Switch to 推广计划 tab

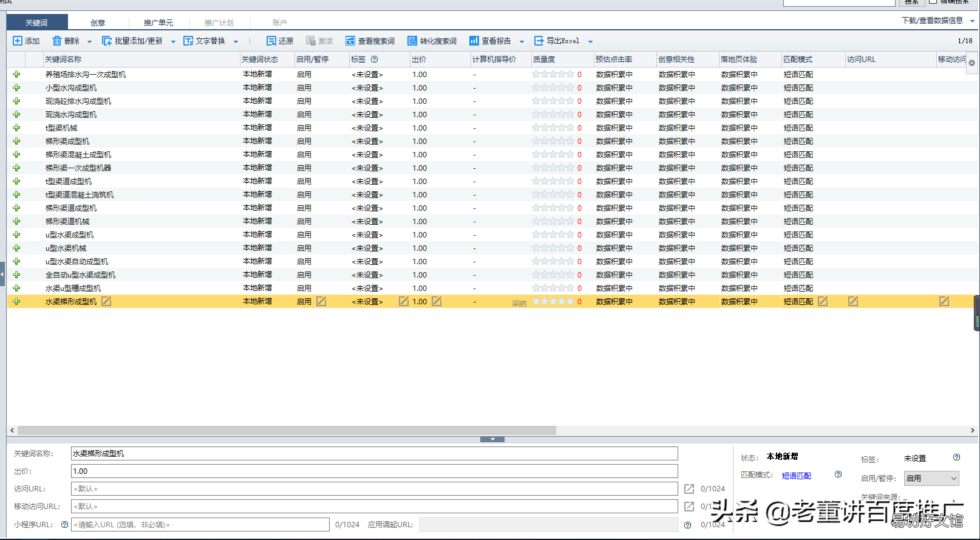[x=219, y=22]
